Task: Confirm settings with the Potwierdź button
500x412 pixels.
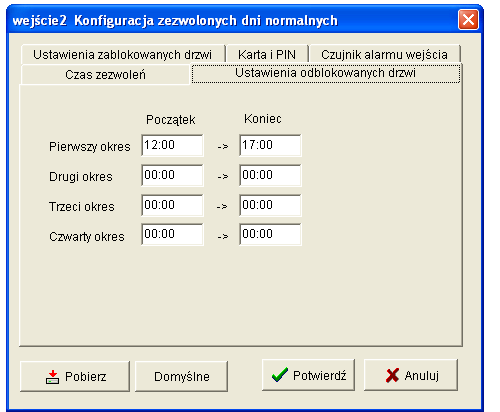Action: pos(308,375)
